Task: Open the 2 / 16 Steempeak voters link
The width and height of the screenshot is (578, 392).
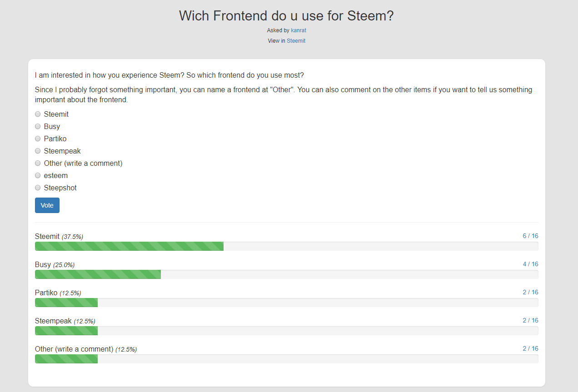Action: pyautogui.click(x=530, y=320)
